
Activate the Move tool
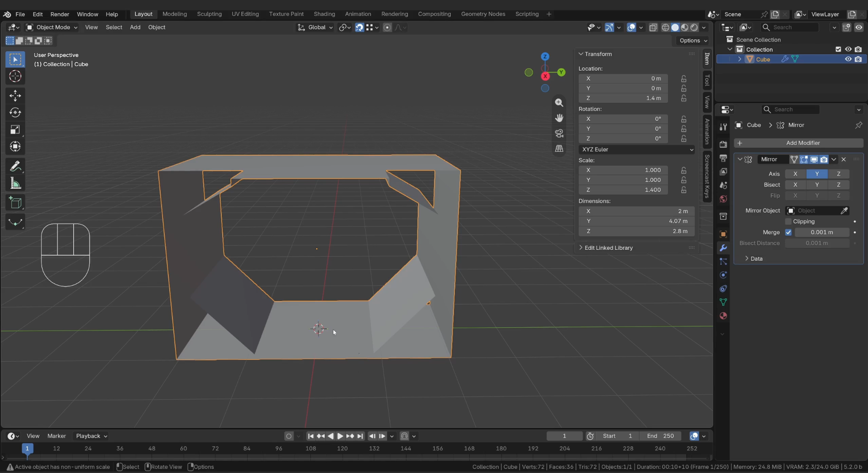pyautogui.click(x=15, y=96)
